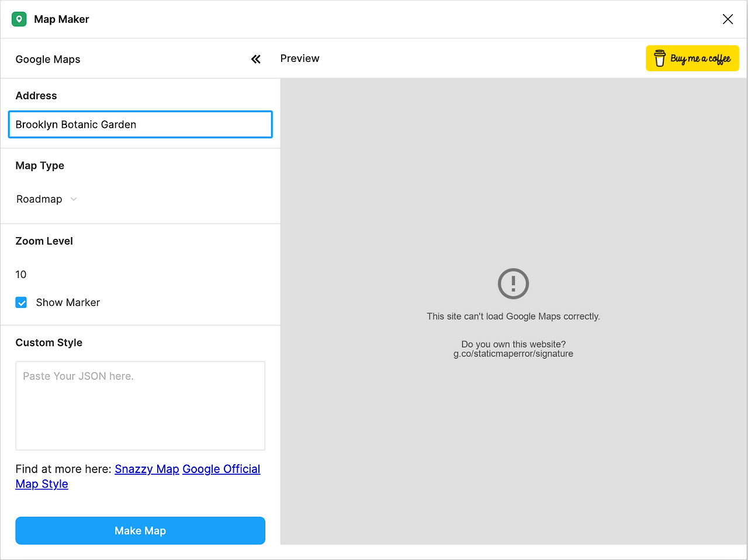Click the "Do you own this website?" text
The image size is (748, 560).
coord(513,344)
